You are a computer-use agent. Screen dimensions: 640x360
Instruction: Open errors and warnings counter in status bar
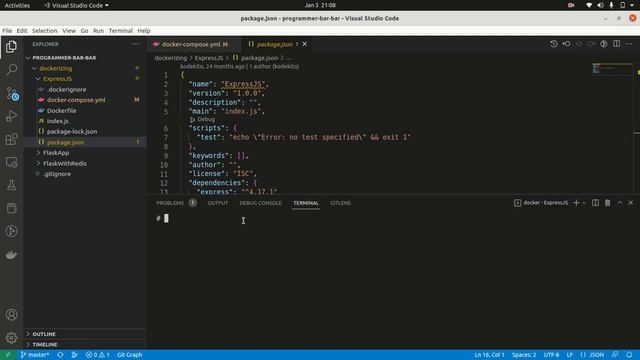pyautogui.click(x=98, y=355)
